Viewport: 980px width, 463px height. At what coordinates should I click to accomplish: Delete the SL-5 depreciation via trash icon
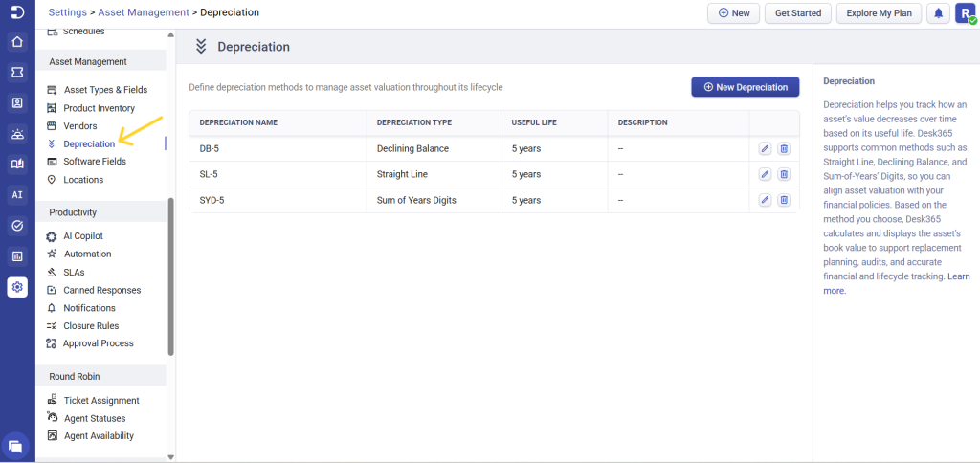coord(784,174)
